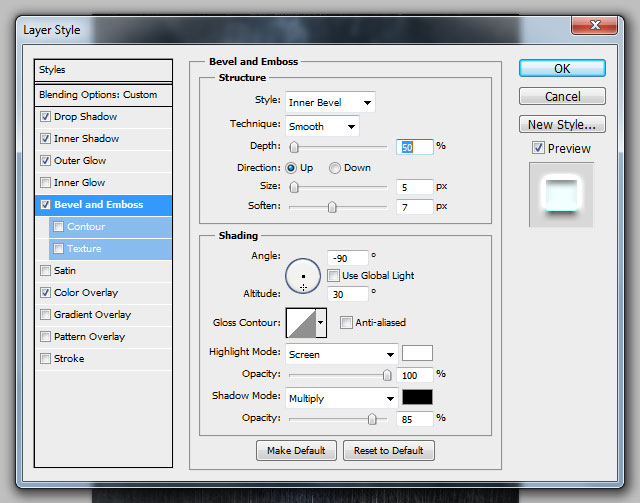Screen dimensions: 640x503
Task: Enable the Texture checkbox
Action: pyautogui.click(x=58, y=249)
